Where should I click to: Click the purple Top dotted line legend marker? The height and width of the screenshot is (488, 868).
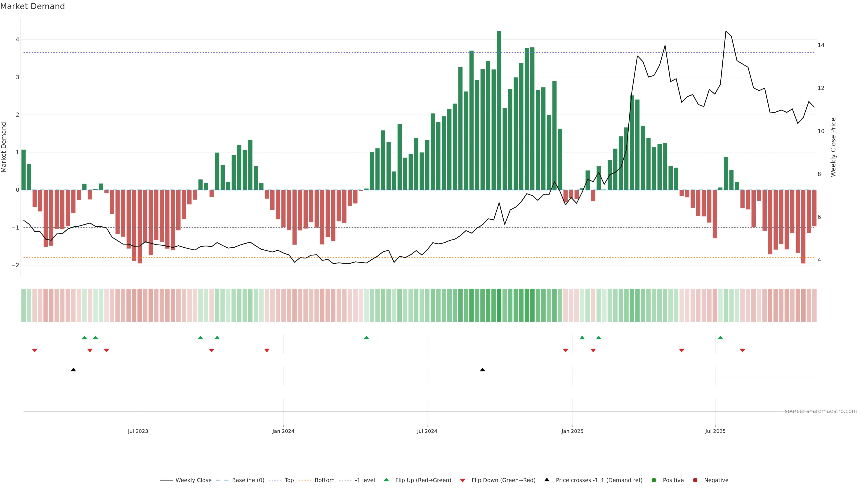(x=275, y=480)
